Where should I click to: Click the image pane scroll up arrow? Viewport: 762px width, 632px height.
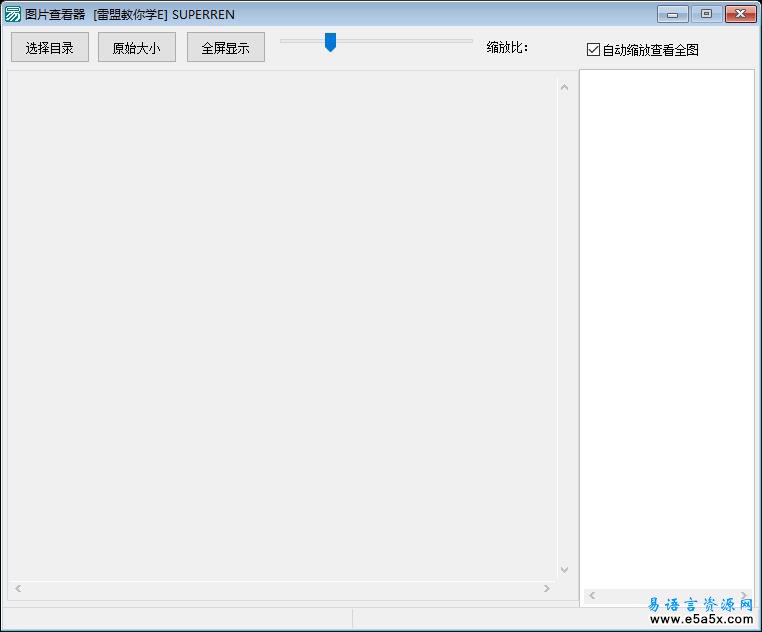pyautogui.click(x=564, y=88)
